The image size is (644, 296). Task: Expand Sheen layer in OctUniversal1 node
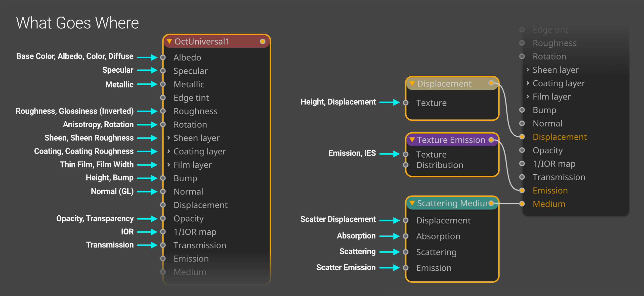[x=169, y=138]
